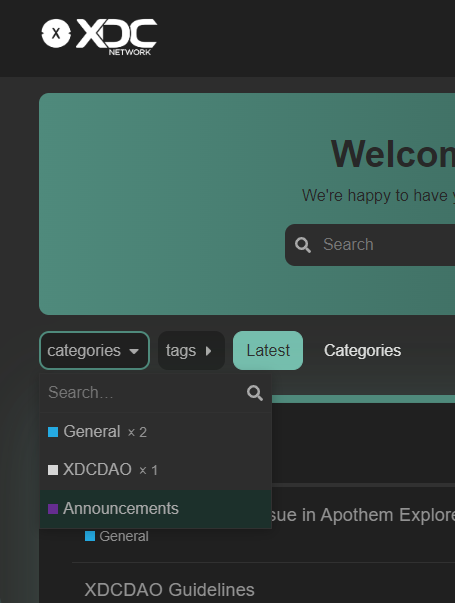
Task: Expand the tags dropdown
Action: pyautogui.click(x=191, y=350)
